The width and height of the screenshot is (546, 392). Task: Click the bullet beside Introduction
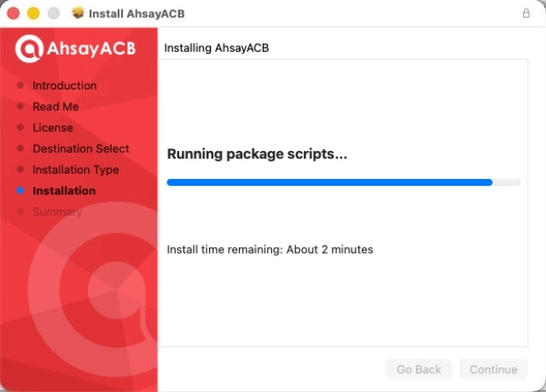(x=20, y=85)
